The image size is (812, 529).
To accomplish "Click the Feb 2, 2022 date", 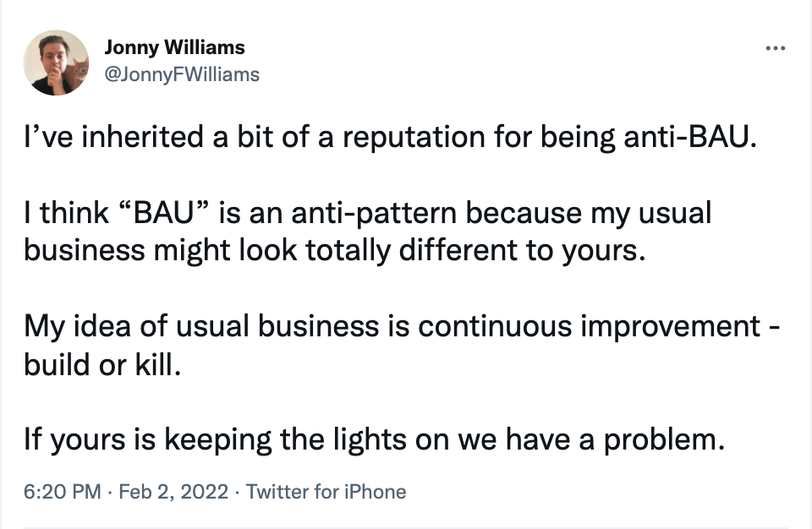I will pyautogui.click(x=173, y=492).
